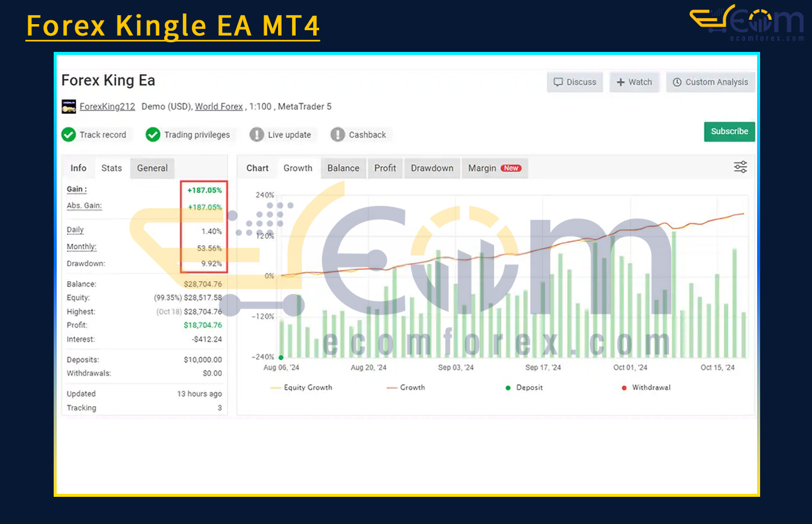Screen dimensions: 812x524
Task: Click the Discuss button
Action: tap(575, 82)
